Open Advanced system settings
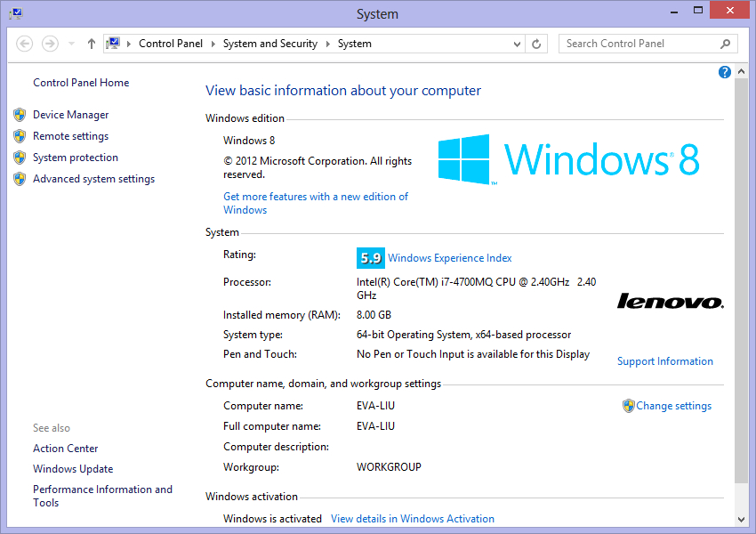756x534 pixels. (93, 179)
